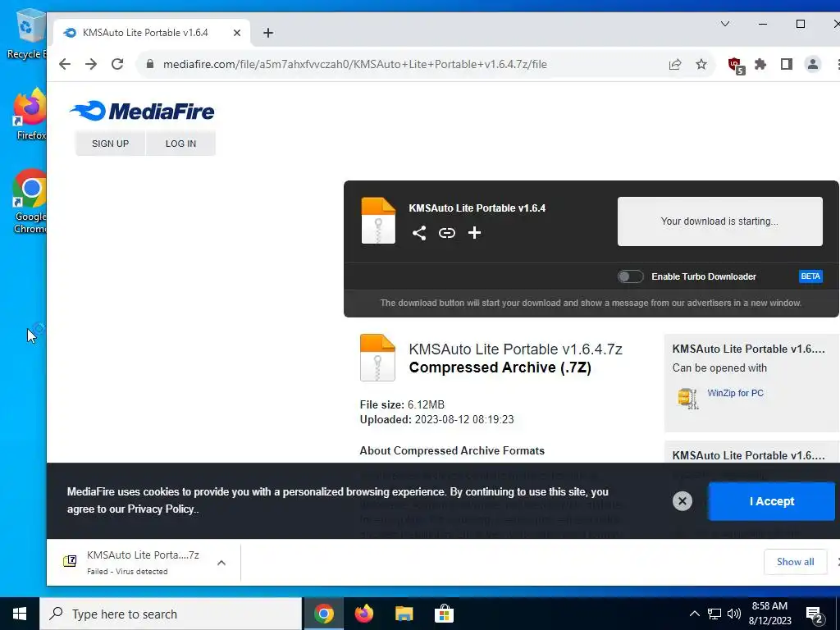Open File Explorer from the taskbar

coord(404,614)
